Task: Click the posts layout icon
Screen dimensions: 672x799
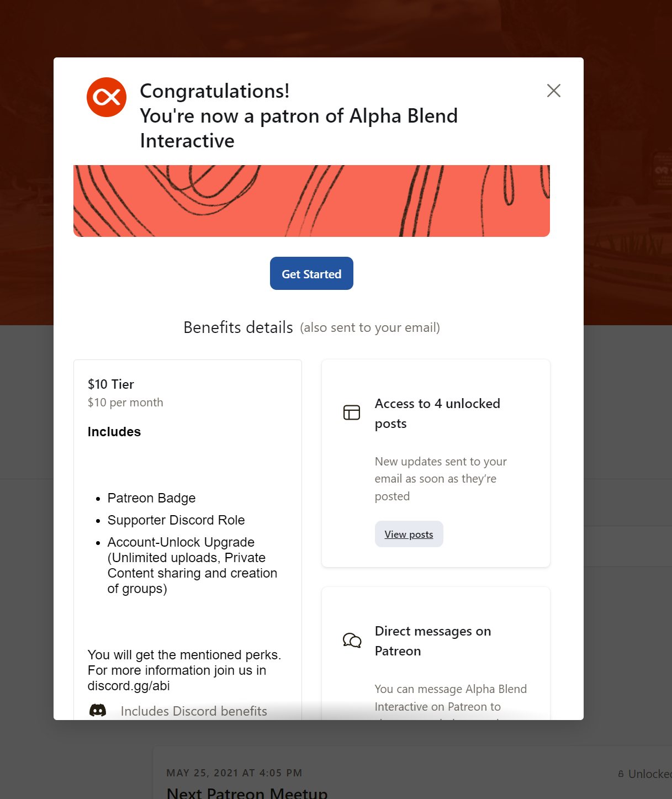Action: click(x=352, y=412)
